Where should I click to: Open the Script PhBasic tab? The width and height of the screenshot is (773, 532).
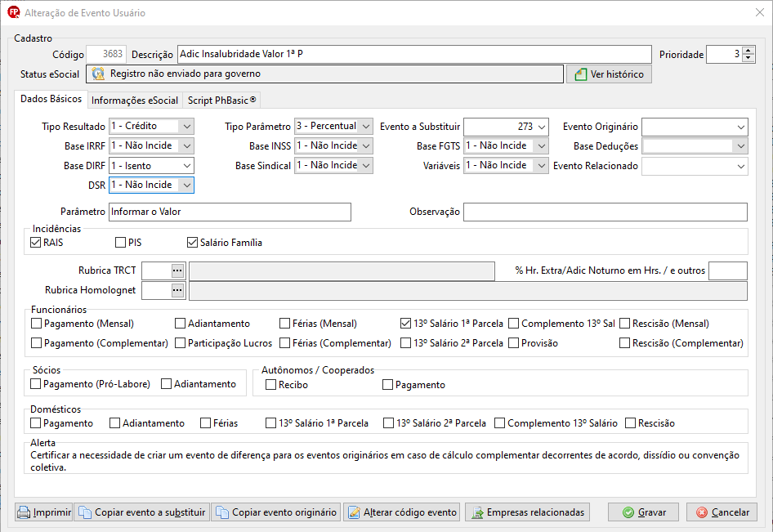(x=221, y=101)
